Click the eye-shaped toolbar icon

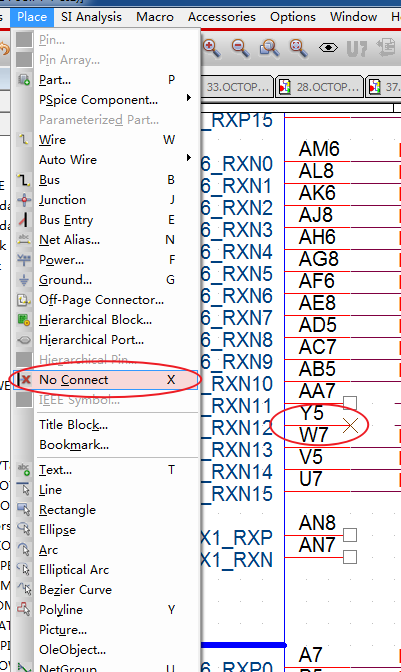point(328,48)
